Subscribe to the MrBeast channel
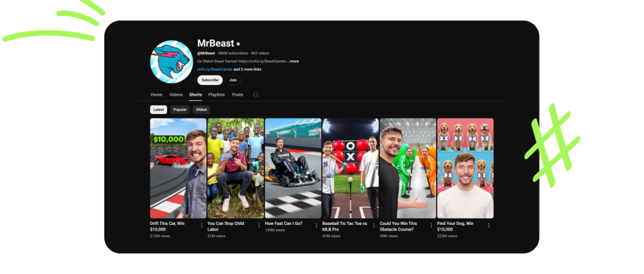This screenshot has height=274, width=644. tap(210, 80)
